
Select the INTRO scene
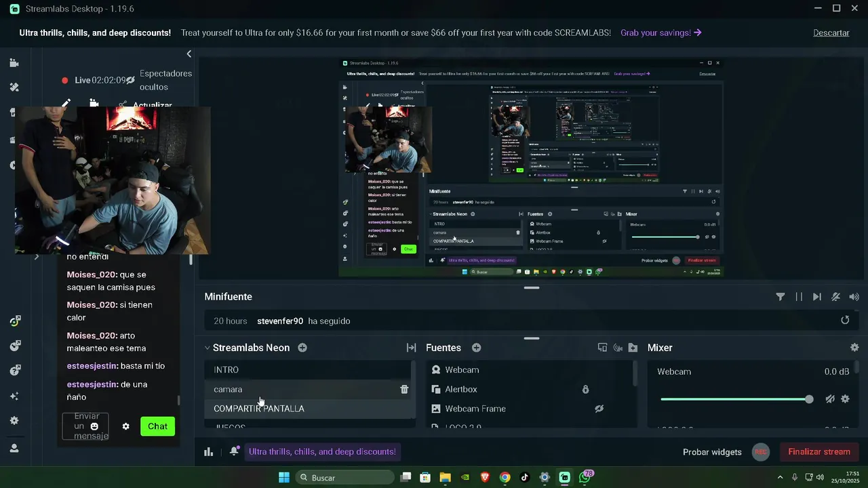[x=310, y=370]
